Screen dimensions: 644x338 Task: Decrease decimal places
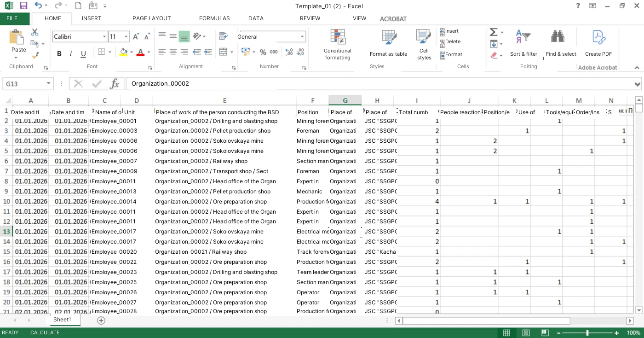(x=300, y=52)
